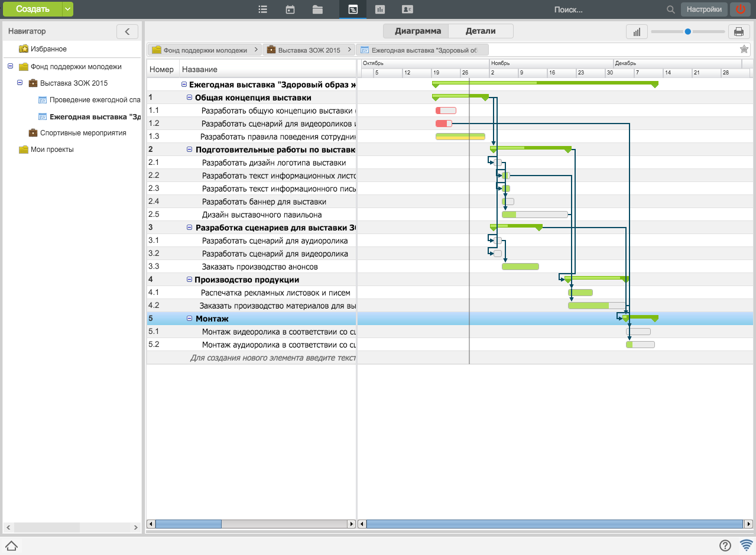Click the Проведение ежегодной спа project icon

tap(43, 100)
